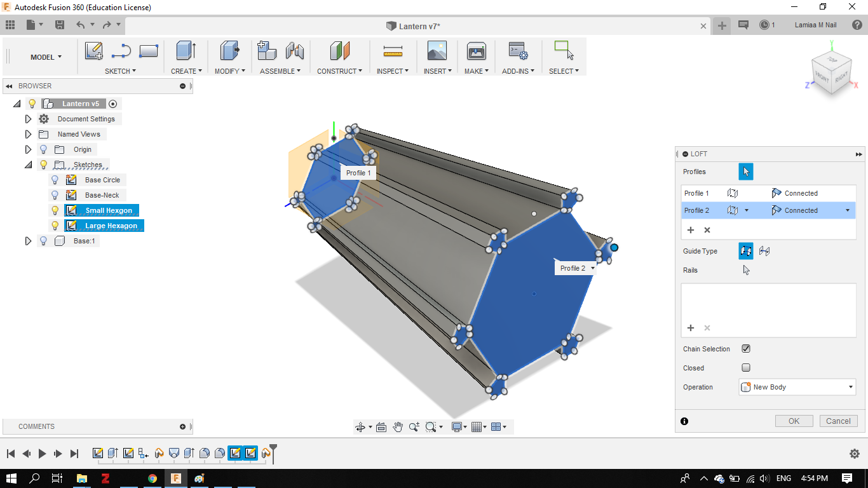Open the SKETCH menu

120,71
